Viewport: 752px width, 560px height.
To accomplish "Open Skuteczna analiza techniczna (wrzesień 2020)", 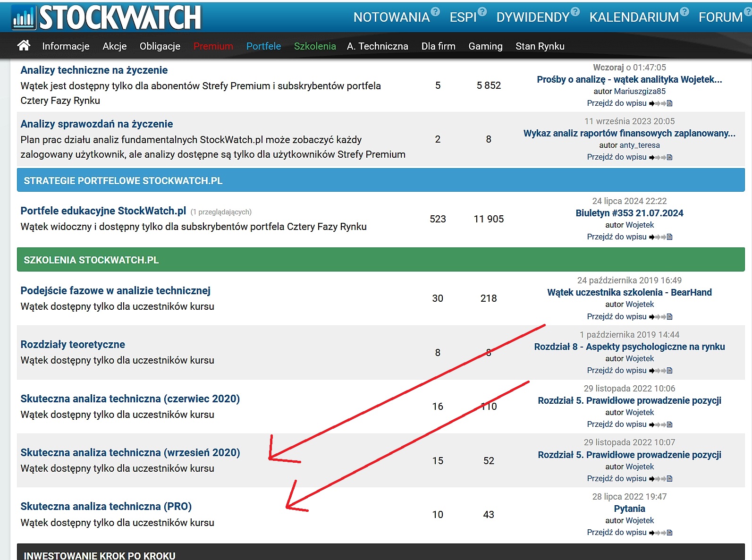I will point(130,453).
